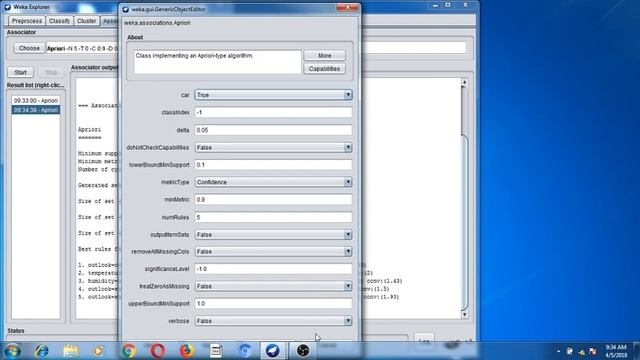
Task: Minimize the Weka Explorer window
Action: coord(435,5)
